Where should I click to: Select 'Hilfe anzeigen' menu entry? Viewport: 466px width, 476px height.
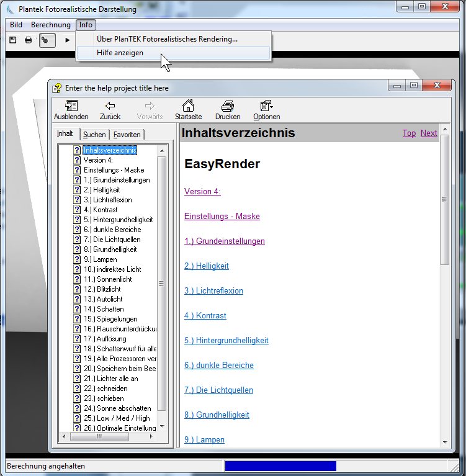coord(120,53)
